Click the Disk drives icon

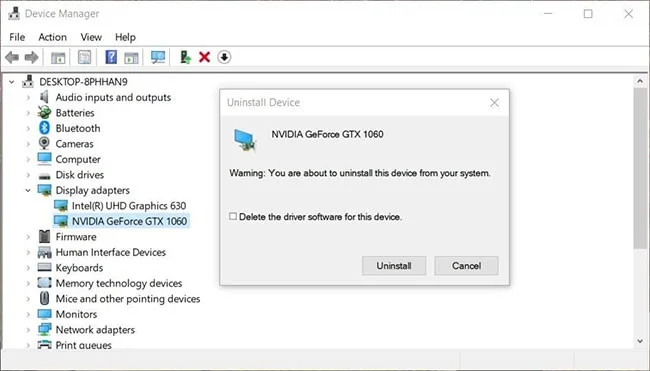click(x=44, y=176)
